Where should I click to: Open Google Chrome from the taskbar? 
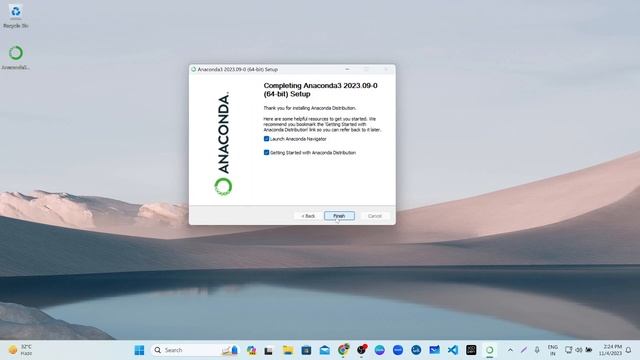click(344, 350)
